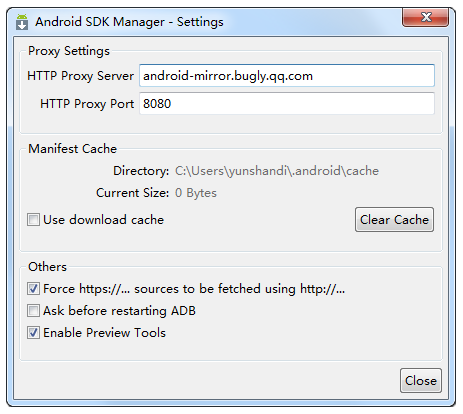This screenshot has height=414, width=463.
Task: Click the Manifest Cache group heading
Action: pos(72,149)
